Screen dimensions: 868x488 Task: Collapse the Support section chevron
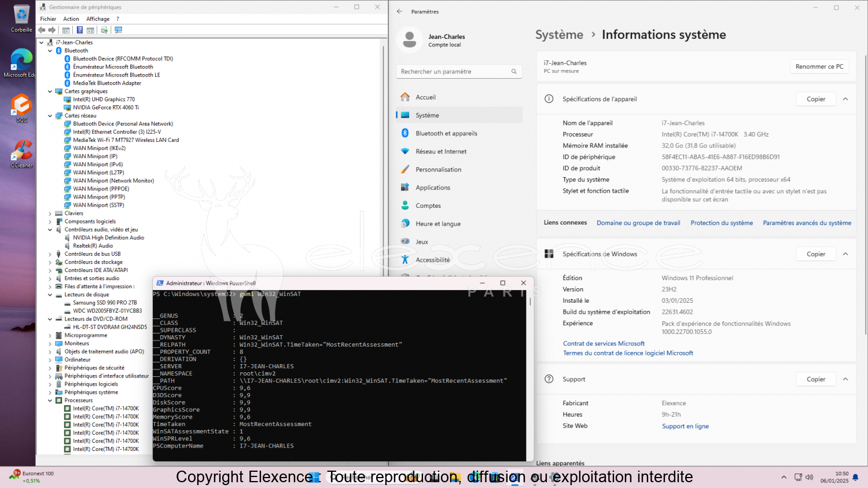(845, 379)
